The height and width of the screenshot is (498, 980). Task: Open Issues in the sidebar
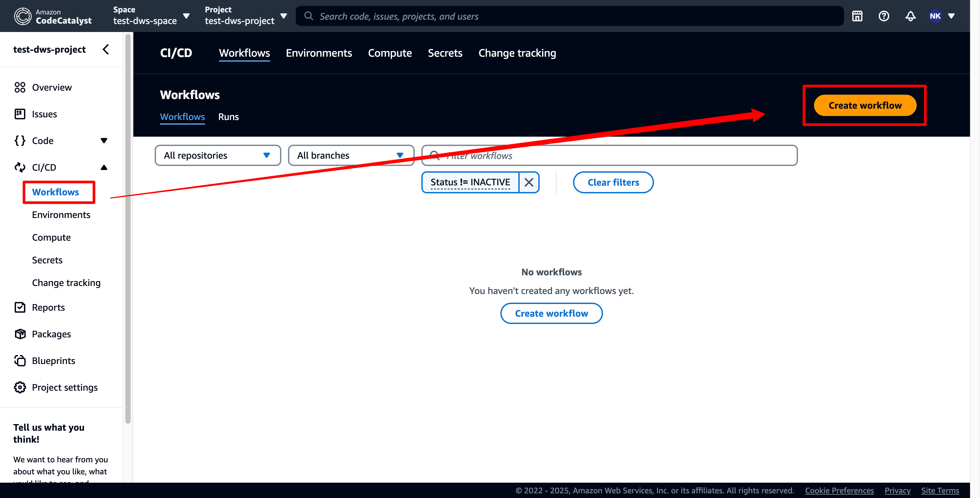(x=45, y=114)
